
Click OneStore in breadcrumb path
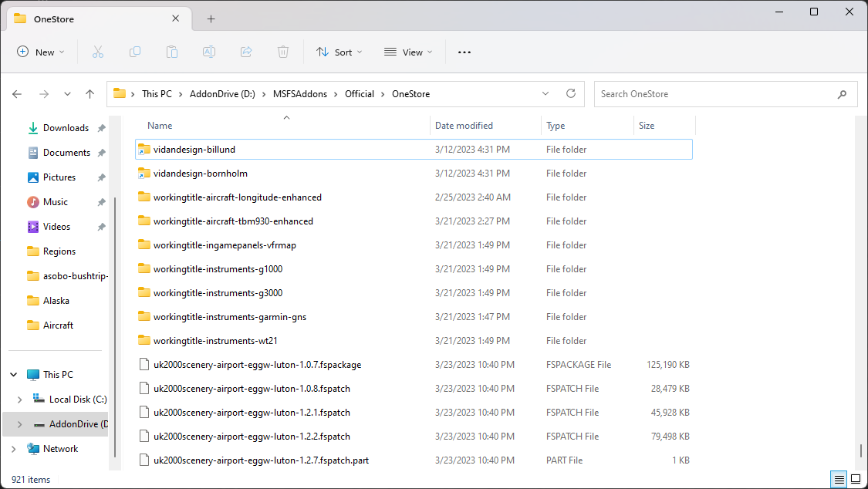(410, 94)
